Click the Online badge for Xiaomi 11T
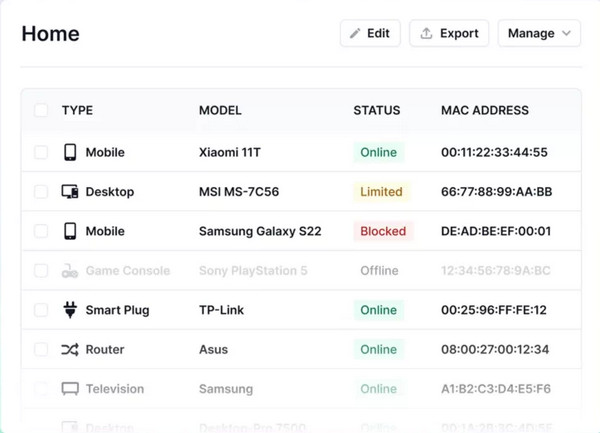Image resolution: width=600 pixels, height=433 pixels. 378,152
